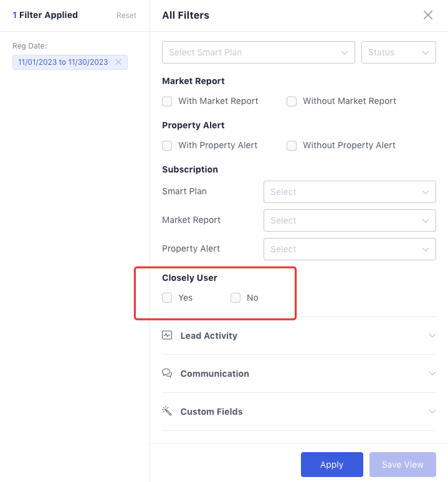Screen dimensions: 448x482
Task: Tick the Without Property Alert checkbox
Action: (292, 145)
